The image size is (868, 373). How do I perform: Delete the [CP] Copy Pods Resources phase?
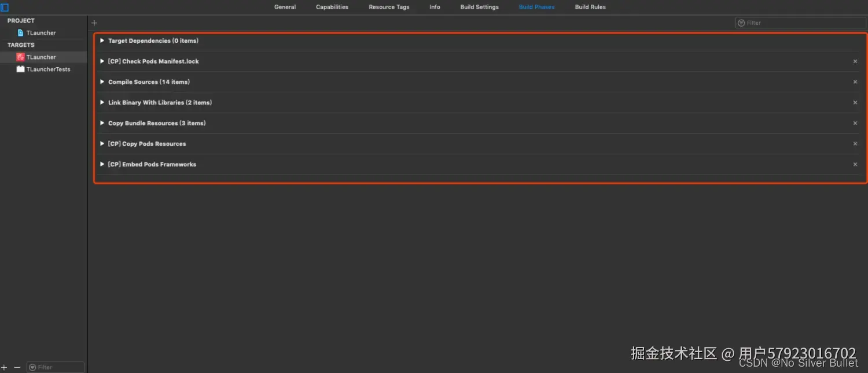click(x=855, y=144)
